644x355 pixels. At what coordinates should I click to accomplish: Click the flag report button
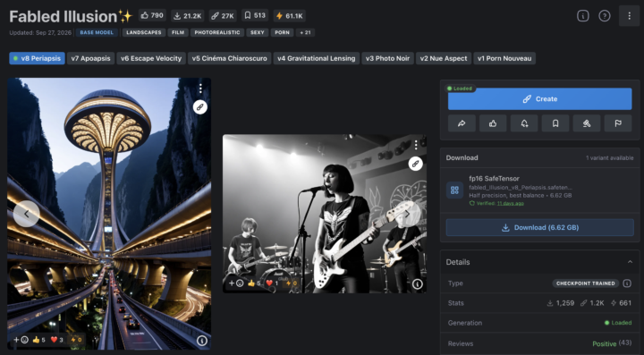(618, 123)
